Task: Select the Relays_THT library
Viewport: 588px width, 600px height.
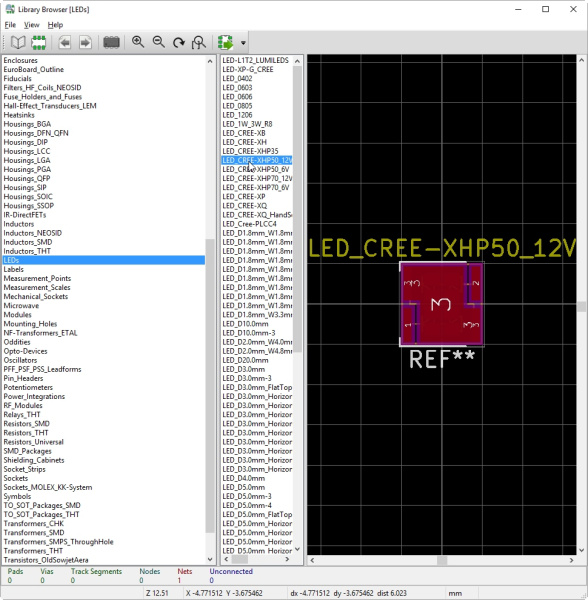Action: [22, 415]
